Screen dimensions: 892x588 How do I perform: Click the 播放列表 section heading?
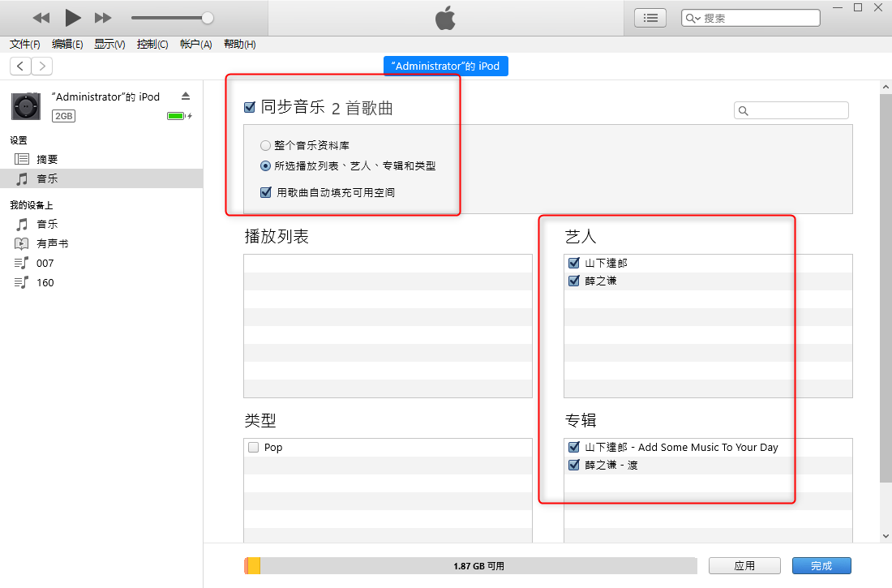pos(277,236)
